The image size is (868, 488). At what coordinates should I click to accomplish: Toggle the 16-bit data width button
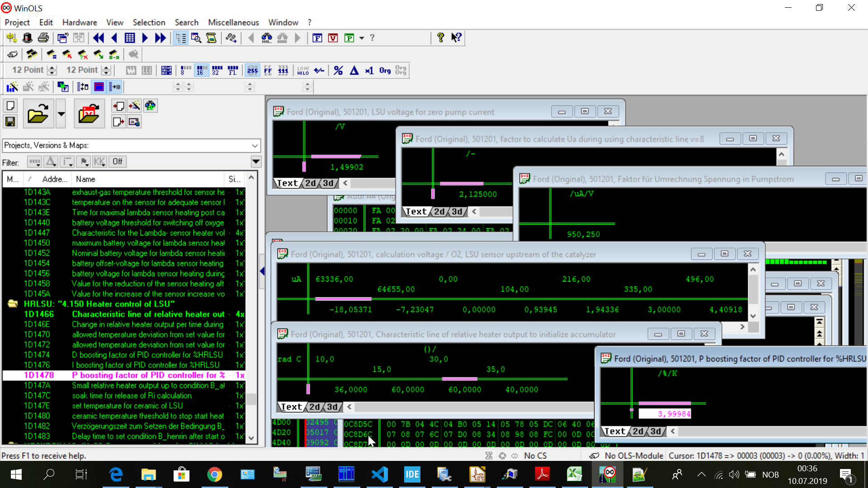point(202,70)
